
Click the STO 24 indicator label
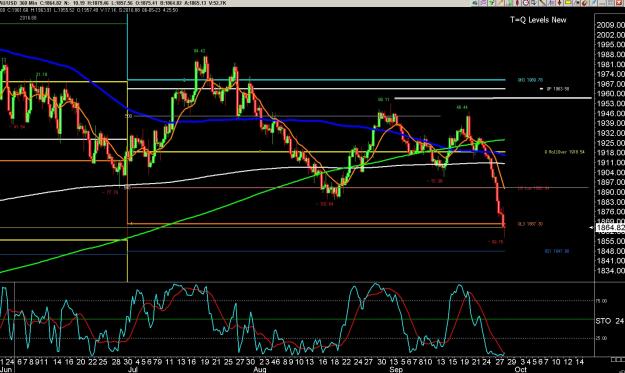(610, 321)
